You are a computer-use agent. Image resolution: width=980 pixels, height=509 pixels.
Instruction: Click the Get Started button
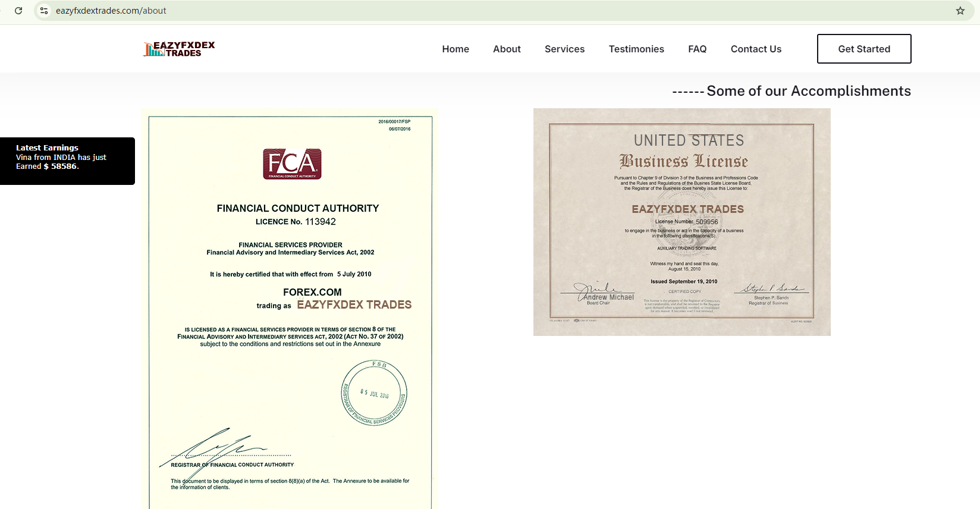pyautogui.click(x=864, y=49)
